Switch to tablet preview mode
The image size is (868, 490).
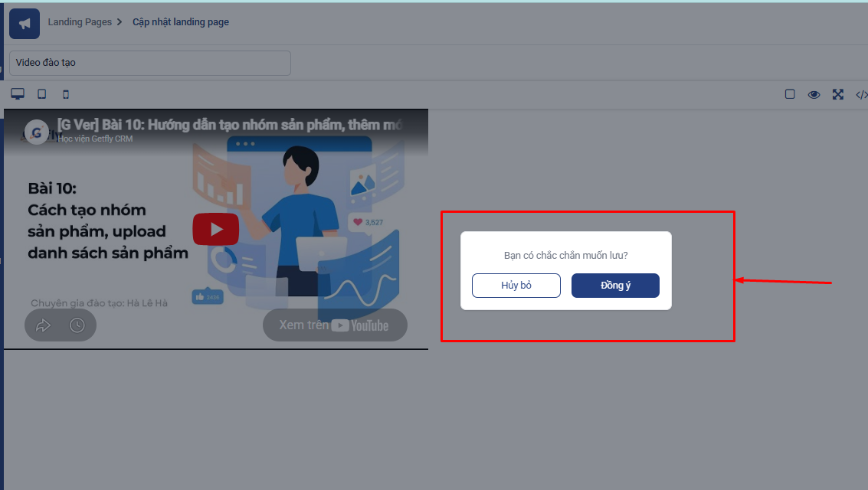tap(41, 94)
